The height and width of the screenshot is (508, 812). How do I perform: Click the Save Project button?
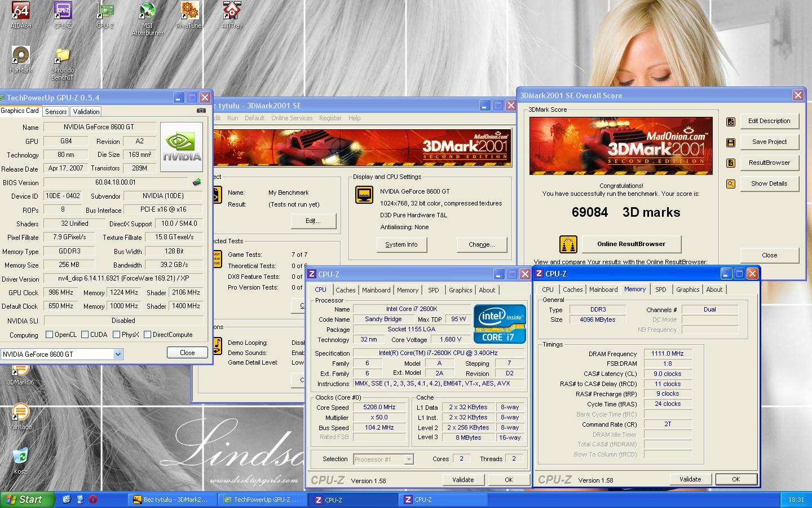769,142
